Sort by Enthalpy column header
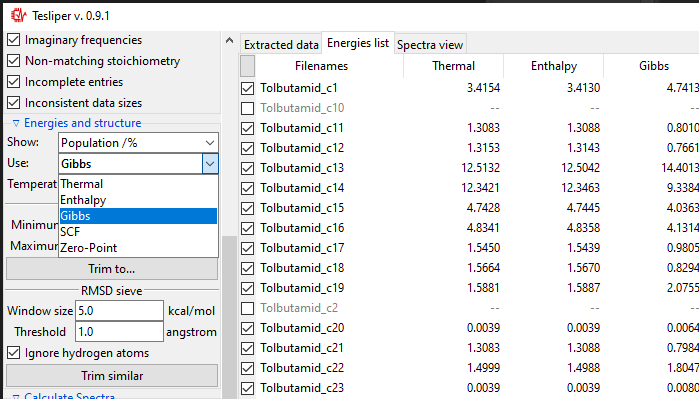The image size is (699, 399). click(554, 66)
